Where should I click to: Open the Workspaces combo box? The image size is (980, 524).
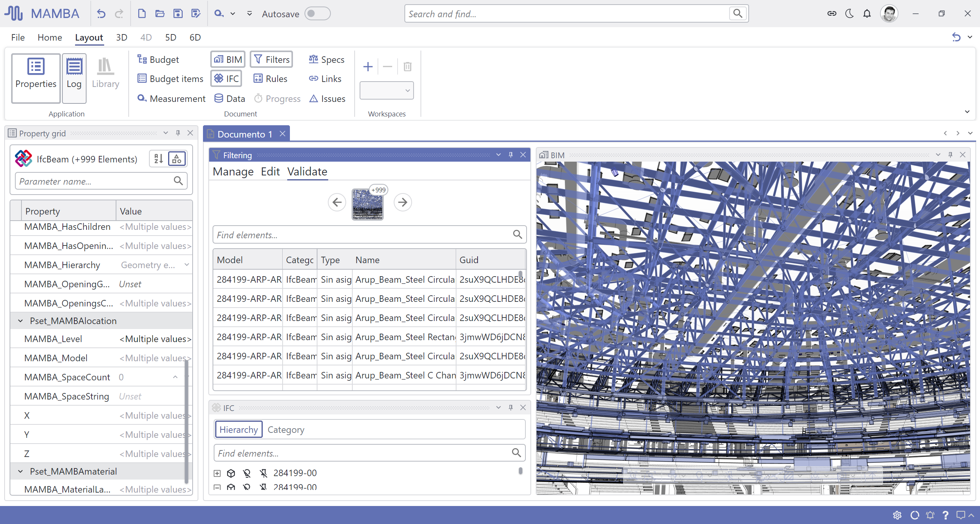tap(386, 90)
